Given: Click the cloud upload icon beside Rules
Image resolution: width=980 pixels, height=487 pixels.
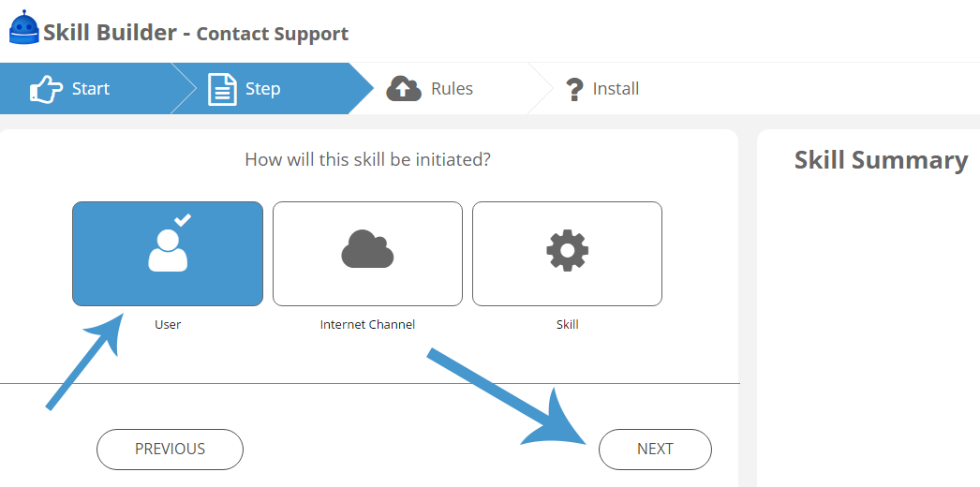Looking at the screenshot, I should pyautogui.click(x=404, y=89).
